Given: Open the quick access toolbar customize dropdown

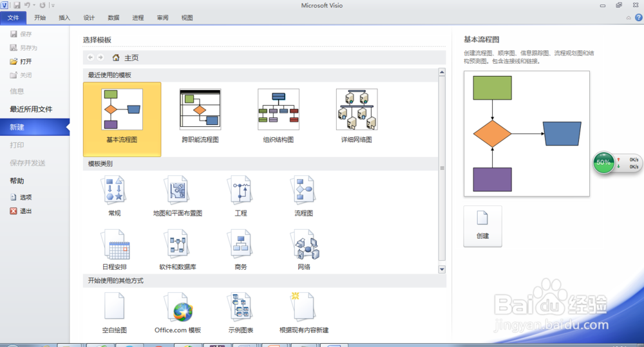Looking at the screenshot, I should pos(53,5).
